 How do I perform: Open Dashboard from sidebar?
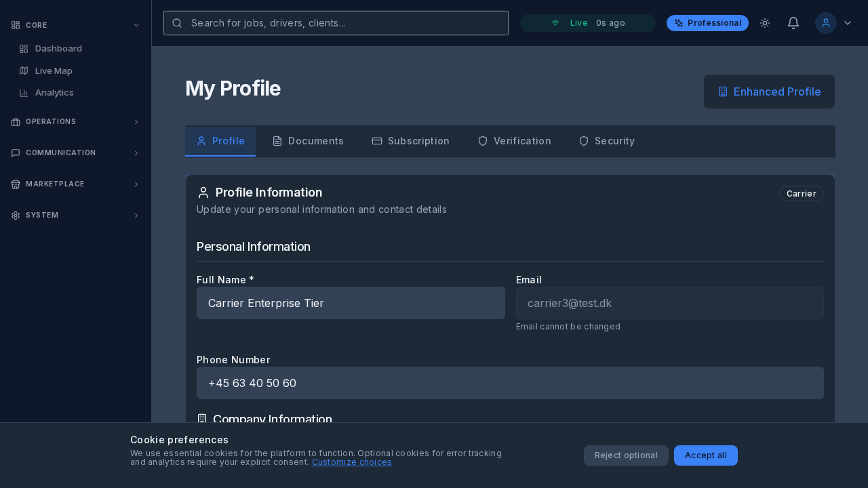(58, 49)
